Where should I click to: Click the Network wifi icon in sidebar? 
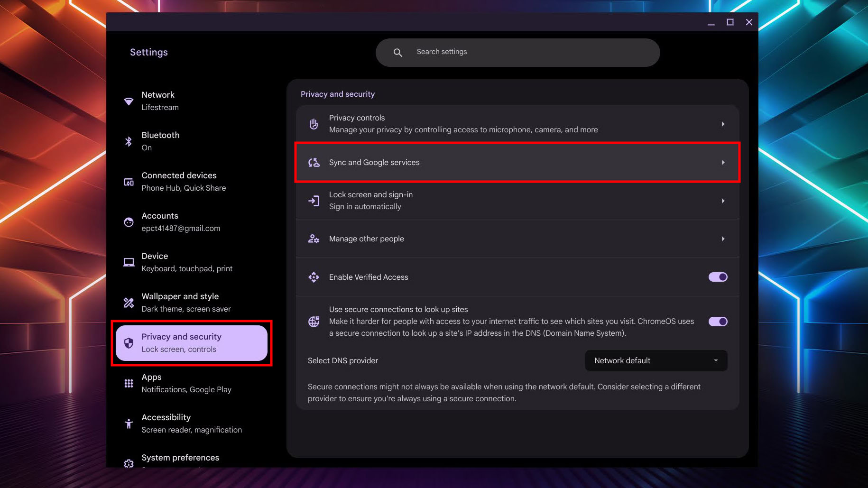(x=129, y=101)
